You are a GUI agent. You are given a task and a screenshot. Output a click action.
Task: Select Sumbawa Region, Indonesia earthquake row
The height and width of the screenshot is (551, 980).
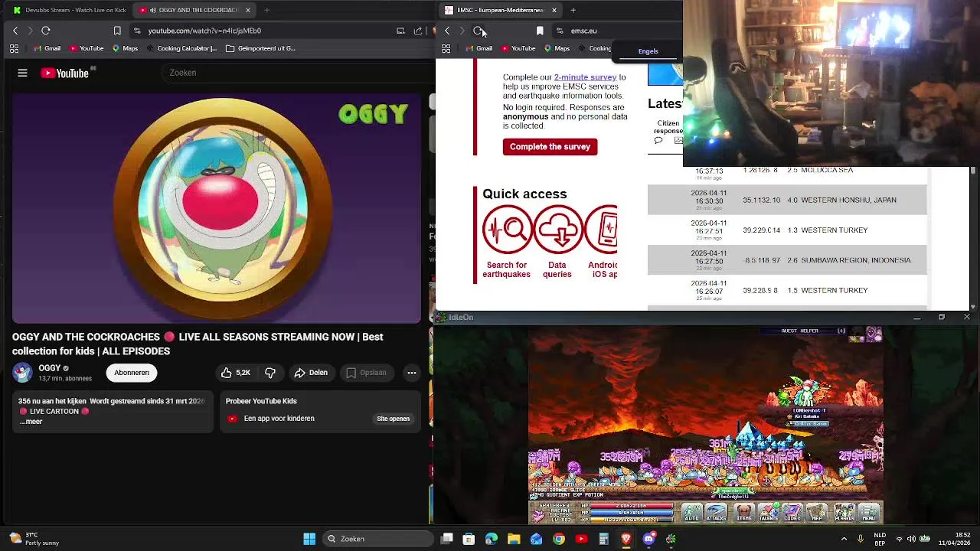787,260
